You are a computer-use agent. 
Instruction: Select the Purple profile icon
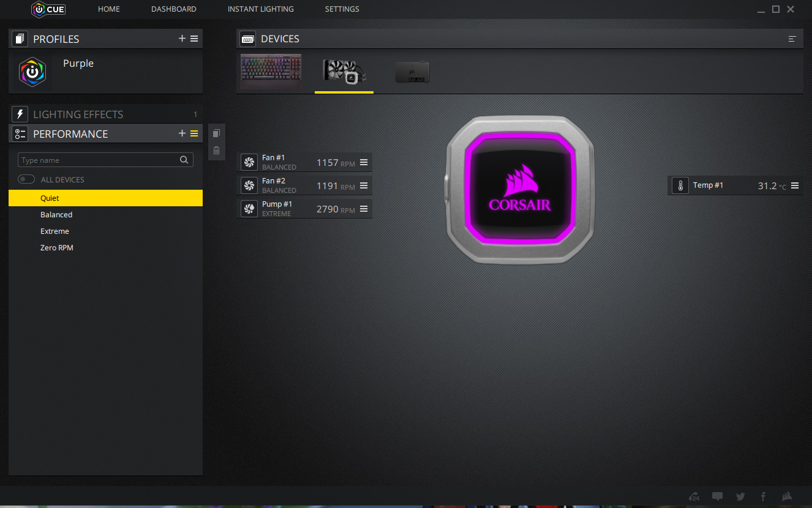pos(32,72)
